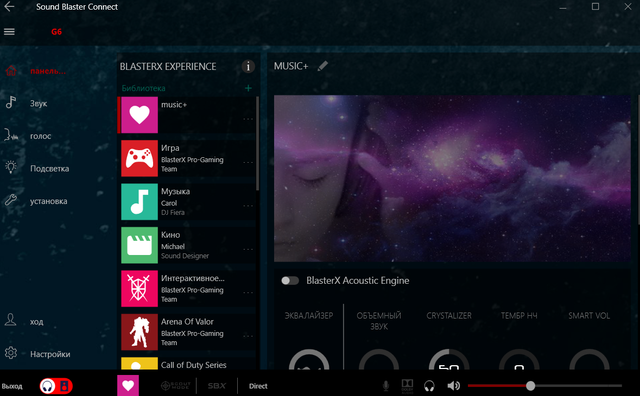Viewport: 640px width, 396px height.
Task: Switch output between headphones and speakers
Action: tap(56, 386)
